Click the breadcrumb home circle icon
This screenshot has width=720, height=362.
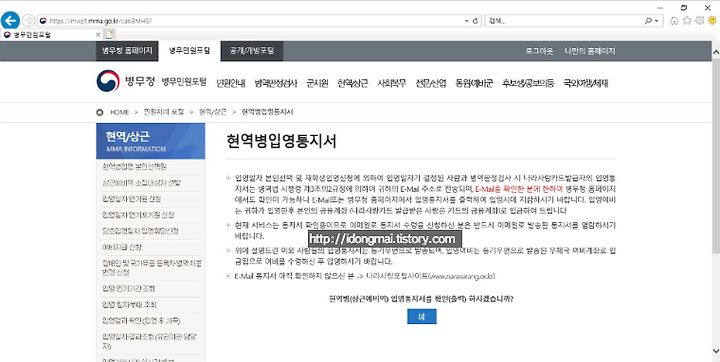click(100, 112)
